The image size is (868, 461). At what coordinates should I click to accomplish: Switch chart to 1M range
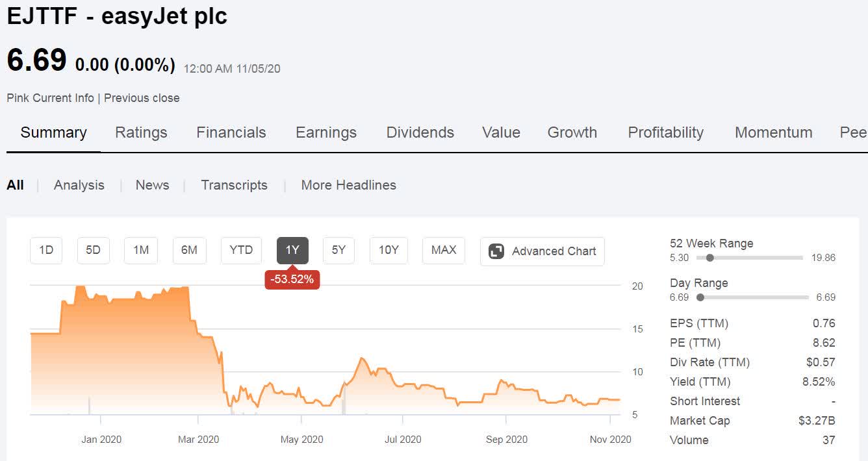(141, 251)
